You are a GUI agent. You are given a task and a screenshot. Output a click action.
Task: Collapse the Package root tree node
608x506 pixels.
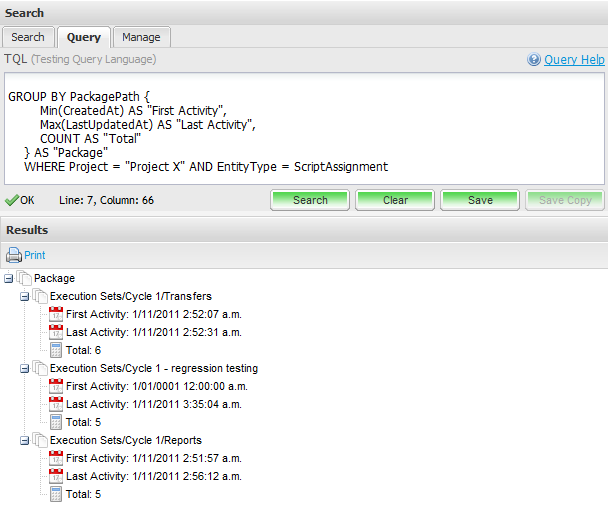(9, 278)
